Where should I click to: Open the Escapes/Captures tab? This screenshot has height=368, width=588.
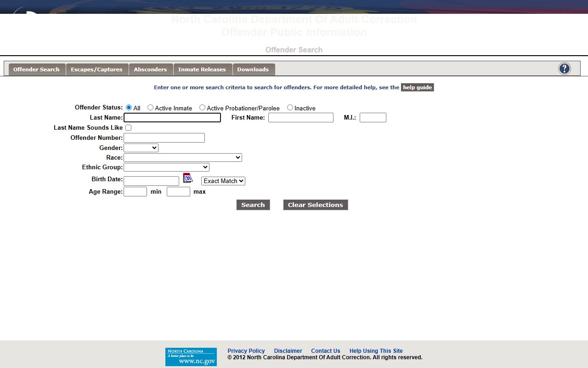(97, 69)
